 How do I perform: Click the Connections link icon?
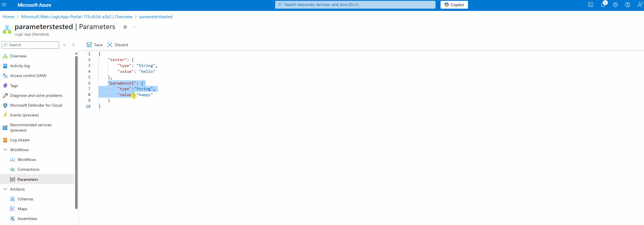[12, 169]
